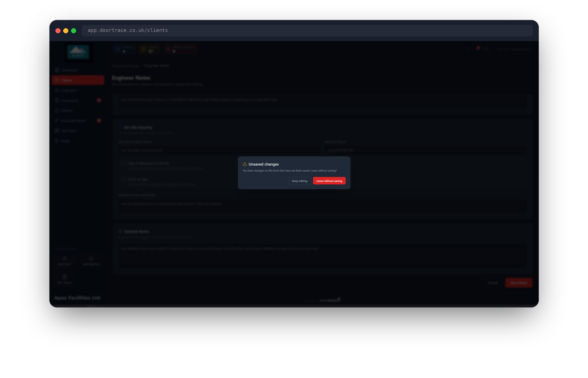Minimize the window with the yellow button
The height and width of the screenshot is (378, 588).
66,31
